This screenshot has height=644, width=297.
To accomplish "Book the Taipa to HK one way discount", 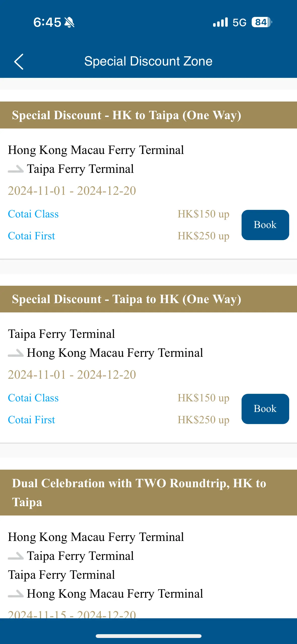I will click(x=265, y=409).
